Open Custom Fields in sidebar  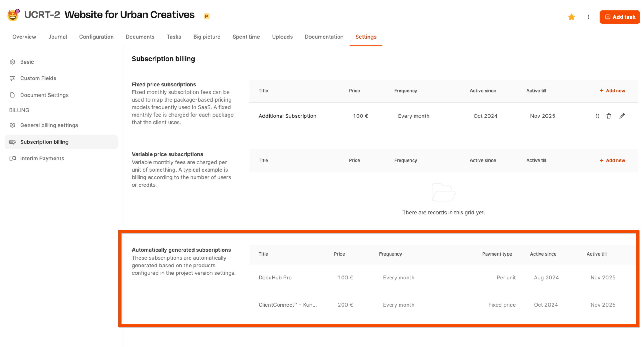pyautogui.click(x=38, y=78)
